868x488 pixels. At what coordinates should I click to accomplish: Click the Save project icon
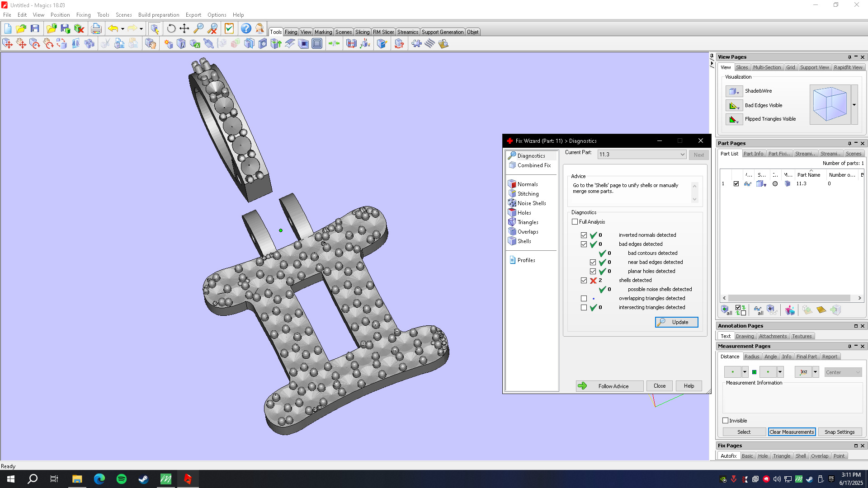35,29
